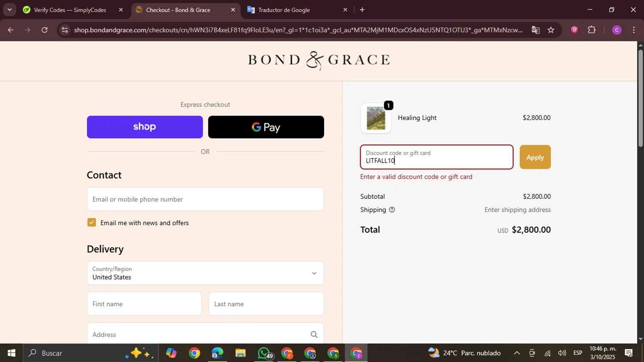Viewport: 644px width, 362px height.
Task: View site information icon in address bar
Action: pyautogui.click(x=64, y=30)
